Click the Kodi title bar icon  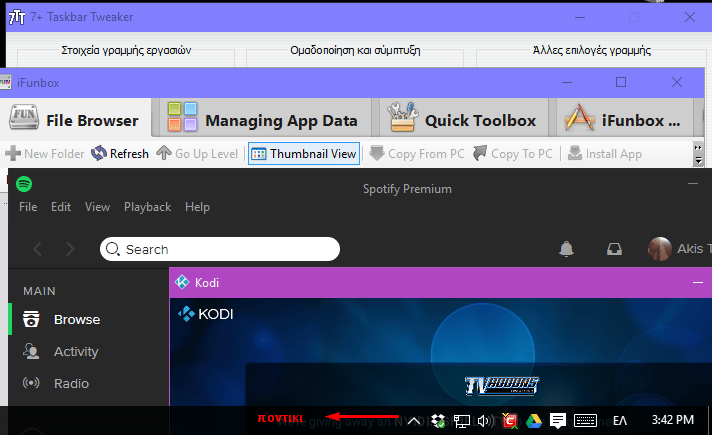click(182, 282)
